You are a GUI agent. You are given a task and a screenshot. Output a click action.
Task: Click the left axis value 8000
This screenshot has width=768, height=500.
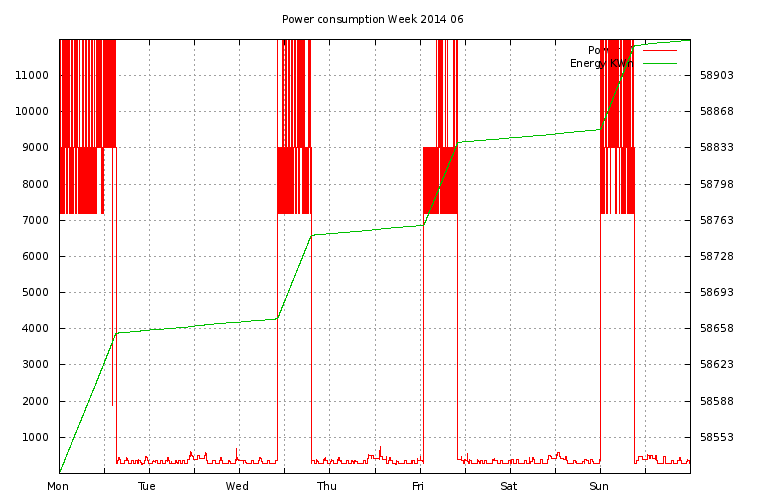pos(35,184)
